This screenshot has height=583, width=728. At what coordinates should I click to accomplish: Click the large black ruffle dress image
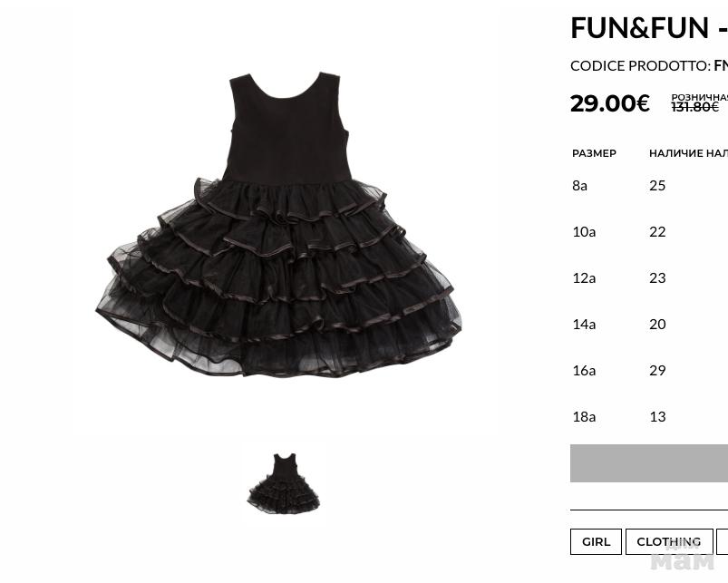pyautogui.click(x=278, y=225)
